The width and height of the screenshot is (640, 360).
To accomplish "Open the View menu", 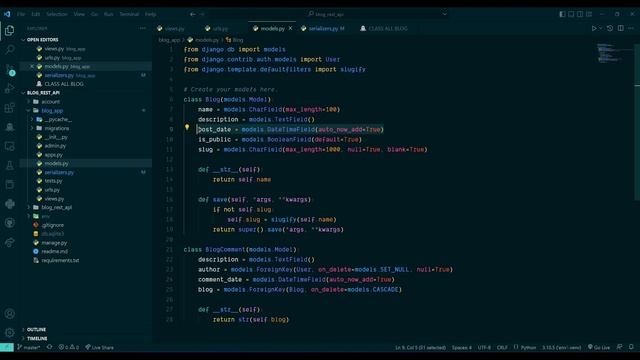I will point(79,14).
